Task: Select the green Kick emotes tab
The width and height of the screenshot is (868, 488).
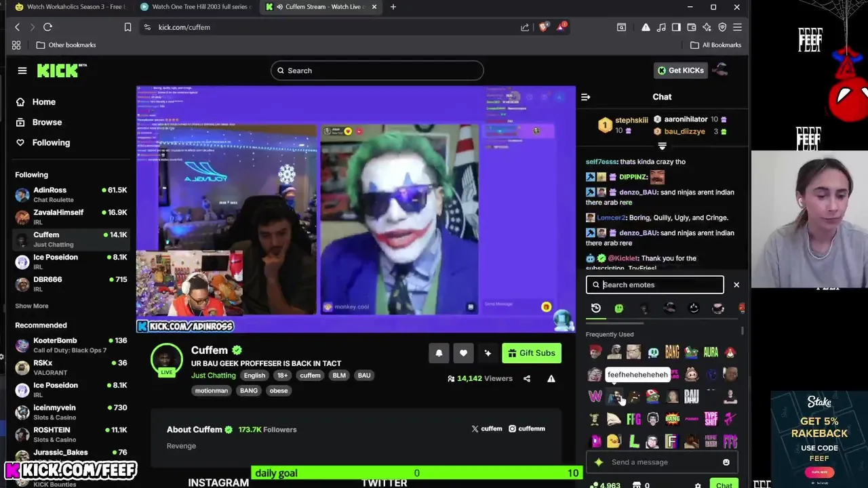Action: pos(619,308)
